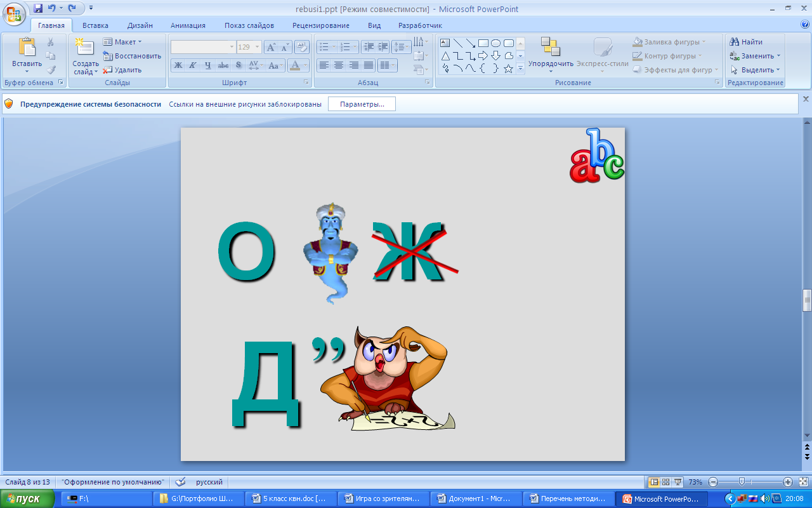Select the five-point star shape
The image size is (812, 508).
click(x=508, y=69)
